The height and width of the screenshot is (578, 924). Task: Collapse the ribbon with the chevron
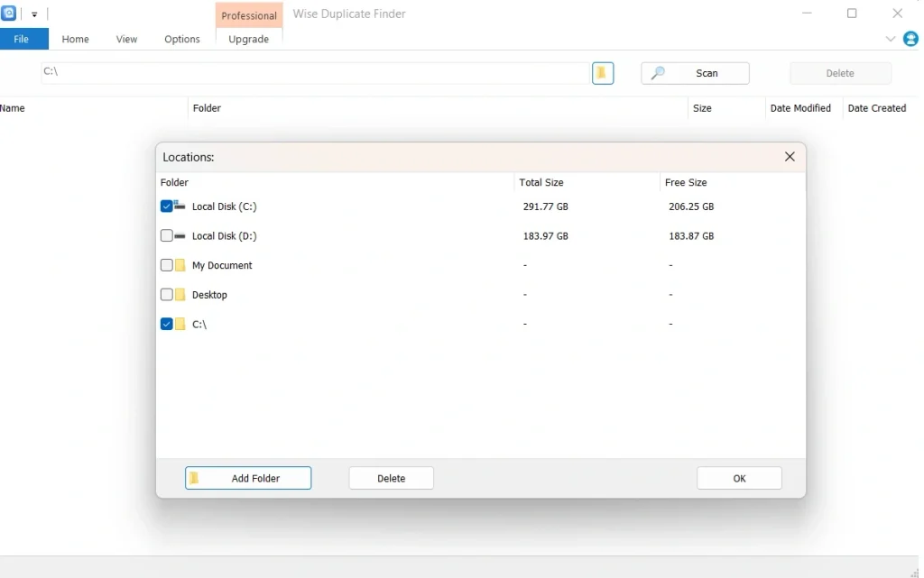point(890,39)
